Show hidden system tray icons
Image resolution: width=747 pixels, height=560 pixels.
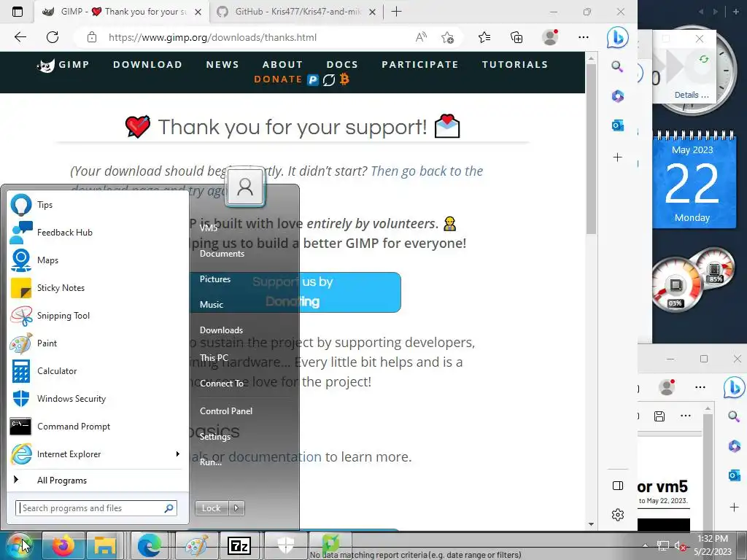[x=645, y=545]
